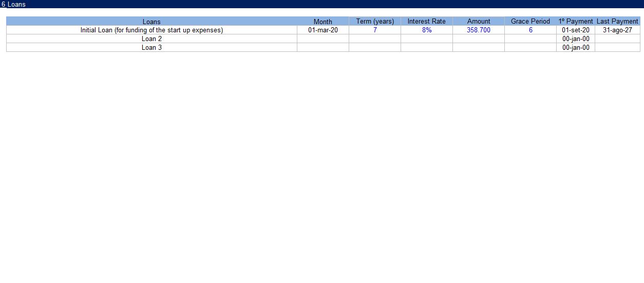Click the empty Month cell for Loan 2
Viewport: 644px width, 283px height.
click(323, 39)
